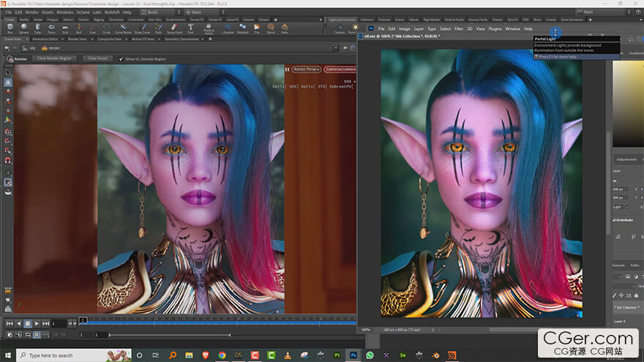The width and height of the screenshot is (644, 362).
Task: Jump to first frame on timeline
Action: [x=10, y=323]
